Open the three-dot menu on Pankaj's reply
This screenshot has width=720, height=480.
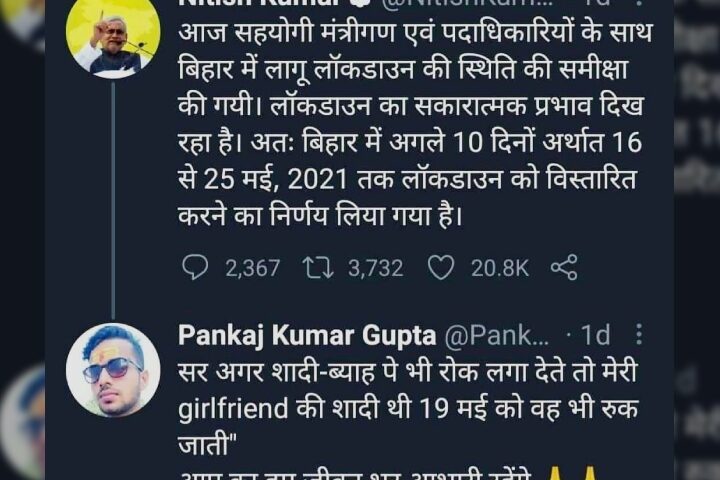[639, 334]
